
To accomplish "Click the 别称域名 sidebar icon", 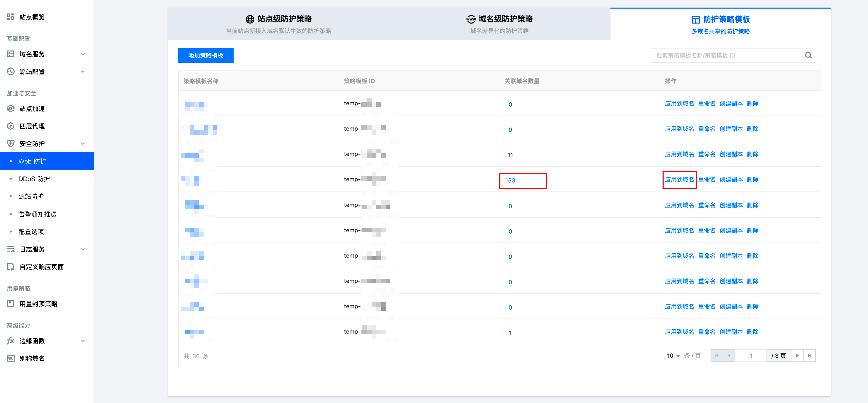I will coord(11,358).
